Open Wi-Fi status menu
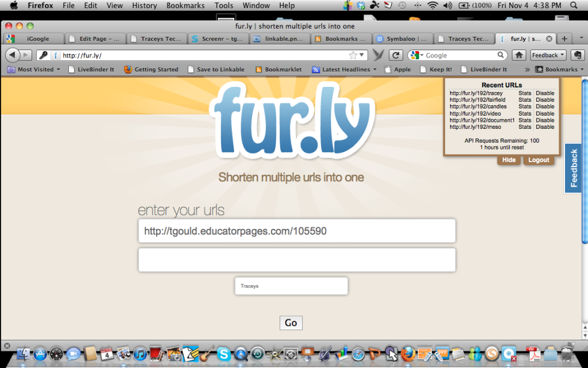 [x=433, y=5]
